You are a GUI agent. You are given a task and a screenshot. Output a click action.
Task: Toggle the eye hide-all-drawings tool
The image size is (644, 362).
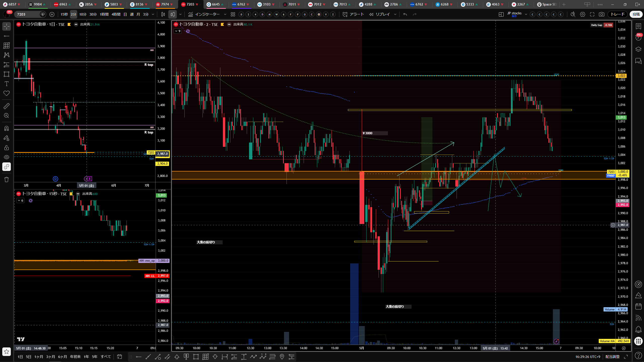7,157
